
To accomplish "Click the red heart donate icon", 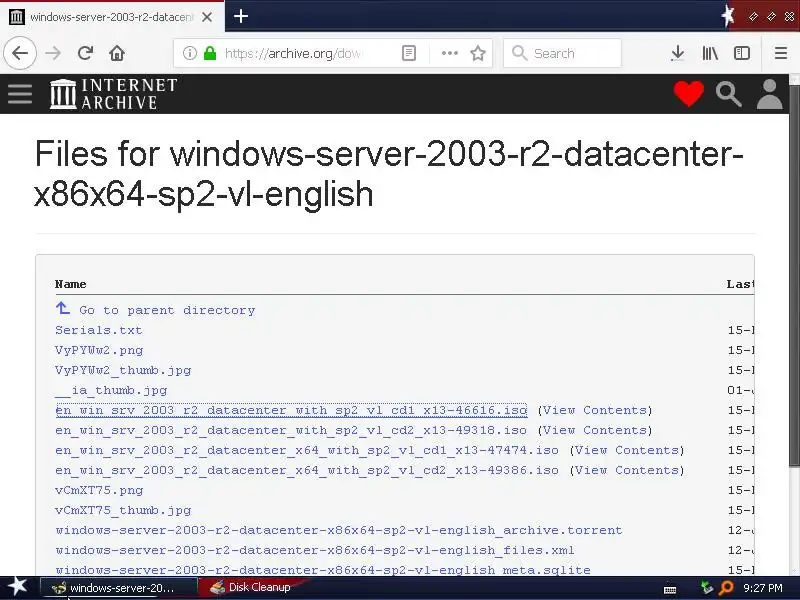I will [x=689, y=94].
